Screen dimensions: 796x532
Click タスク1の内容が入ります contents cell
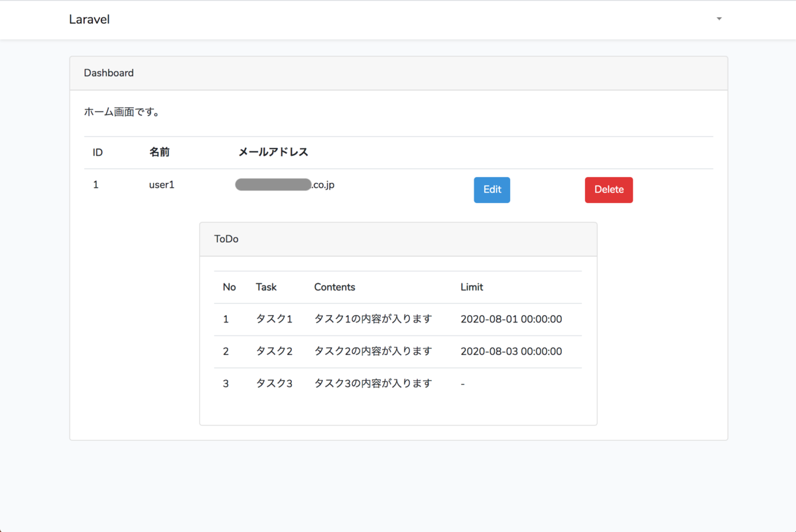point(373,320)
